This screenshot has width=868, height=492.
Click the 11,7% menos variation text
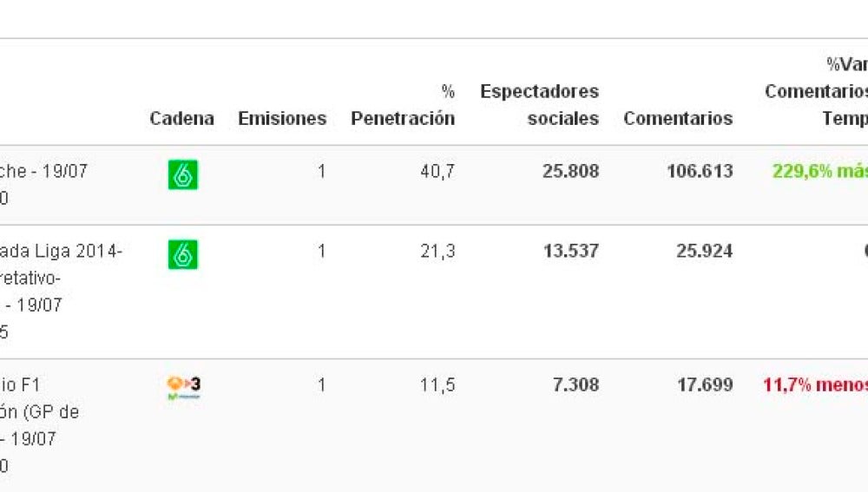click(x=815, y=385)
